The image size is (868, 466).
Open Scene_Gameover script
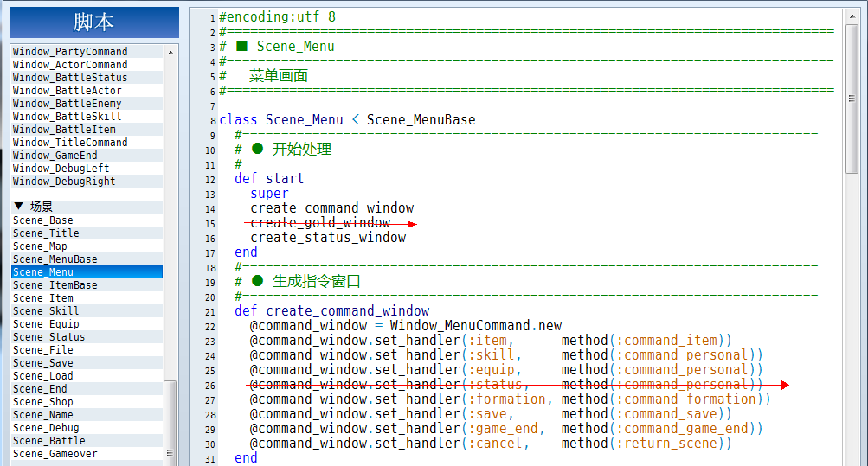(x=87, y=454)
